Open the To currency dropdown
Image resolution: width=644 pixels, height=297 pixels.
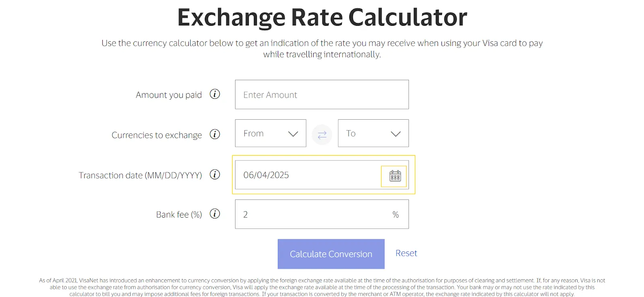pyautogui.click(x=374, y=133)
